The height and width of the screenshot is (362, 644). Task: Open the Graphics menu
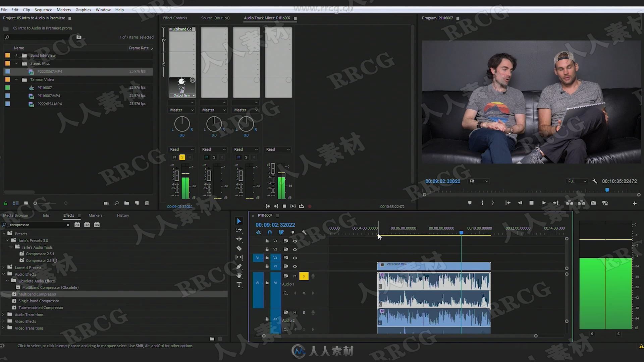tap(83, 10)
